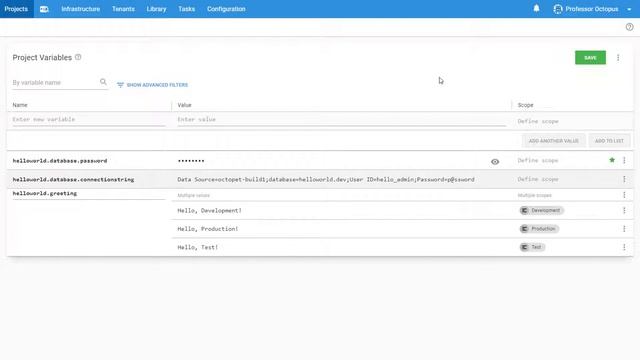Open overflow menu next to Save button
The height and width of the screenshot is (360, 640).
[618, 58]
